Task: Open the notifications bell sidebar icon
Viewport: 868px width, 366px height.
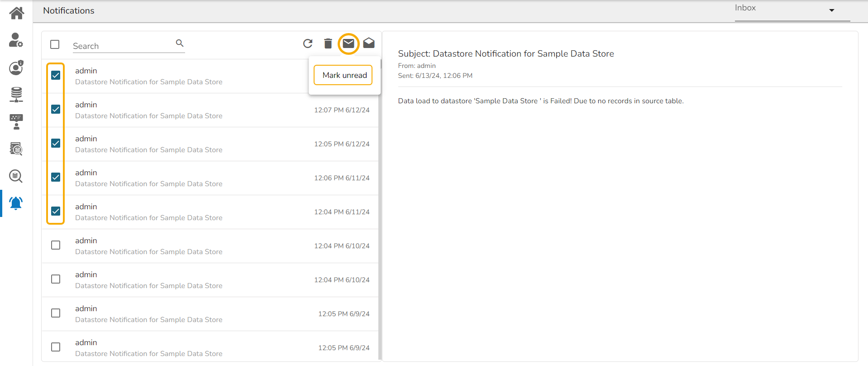Action: coord(16,203)
